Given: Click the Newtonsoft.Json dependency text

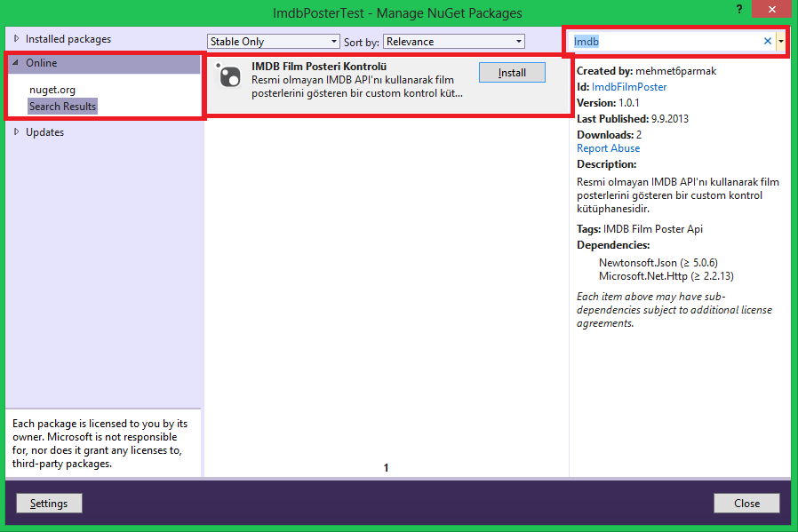Looking at the screenshot, I should pos(658,262).
